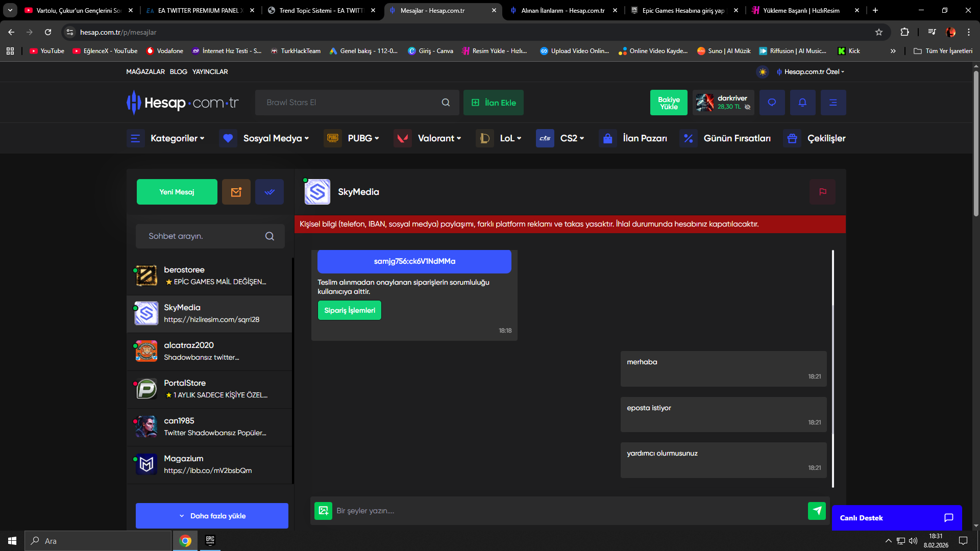Image resolution: width=980 pixels, height=551 pixels.
Task: Open the PortalStore conversation
Action: pos(209,389)
